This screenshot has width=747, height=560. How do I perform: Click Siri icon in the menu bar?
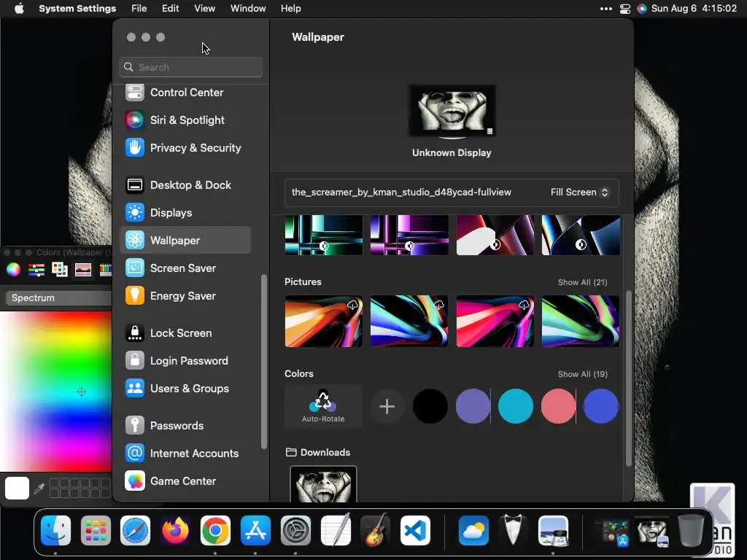[642, 9]
